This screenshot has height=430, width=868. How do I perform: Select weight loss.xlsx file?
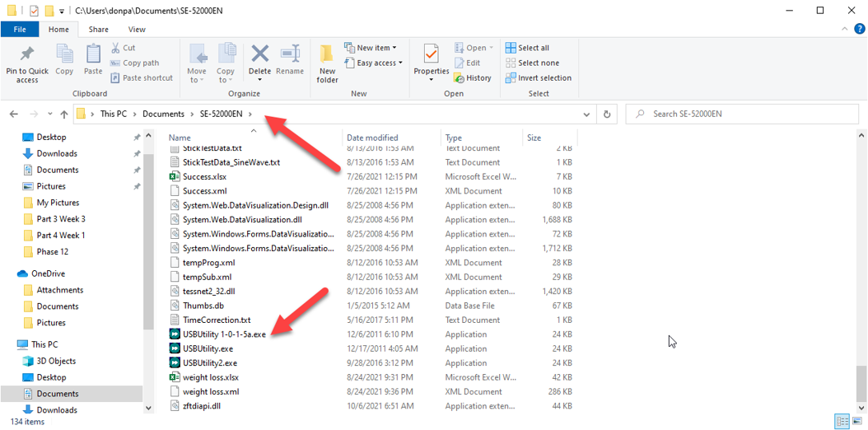tap(211, 377)
